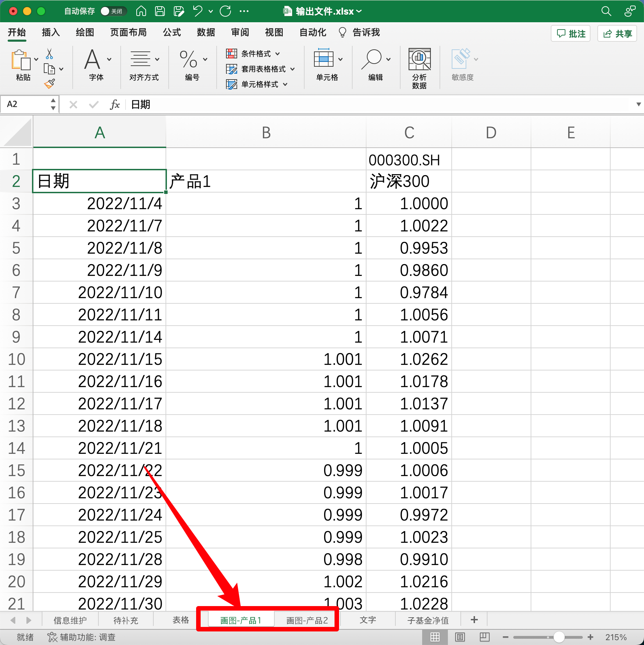Click the Comments (批注) button

click(571, 33)
